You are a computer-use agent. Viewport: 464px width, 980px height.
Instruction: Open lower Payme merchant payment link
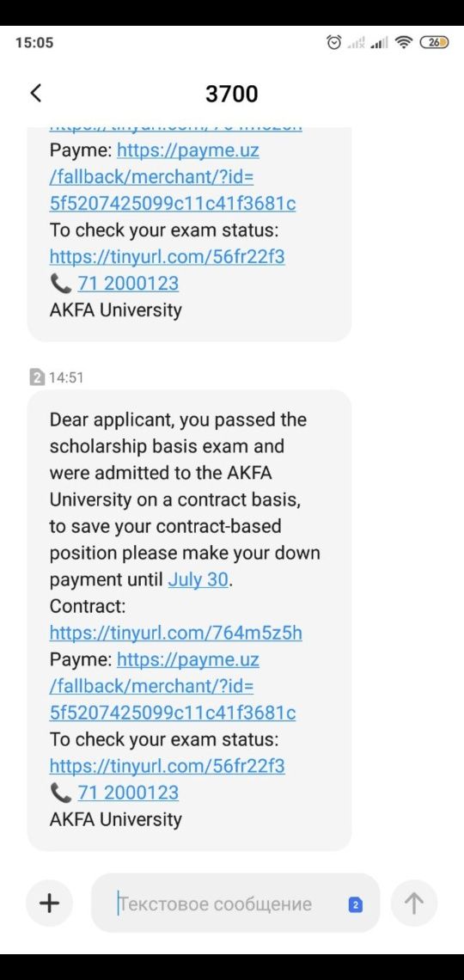pyautogui.click(x=173, y=686)
